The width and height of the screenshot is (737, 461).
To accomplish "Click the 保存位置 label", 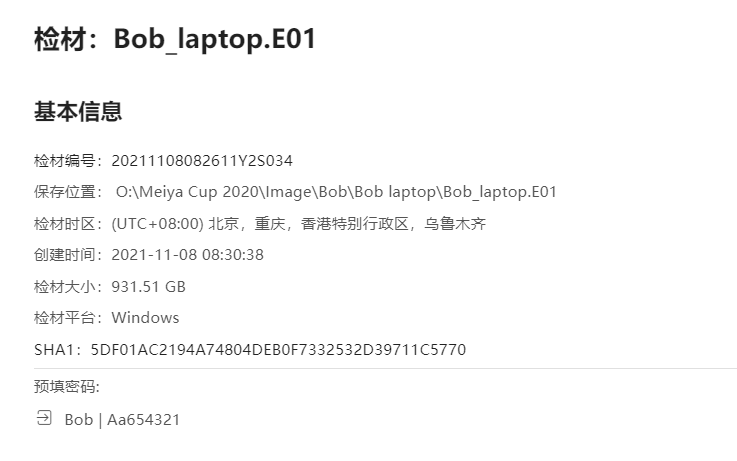I will click(68, 192).
